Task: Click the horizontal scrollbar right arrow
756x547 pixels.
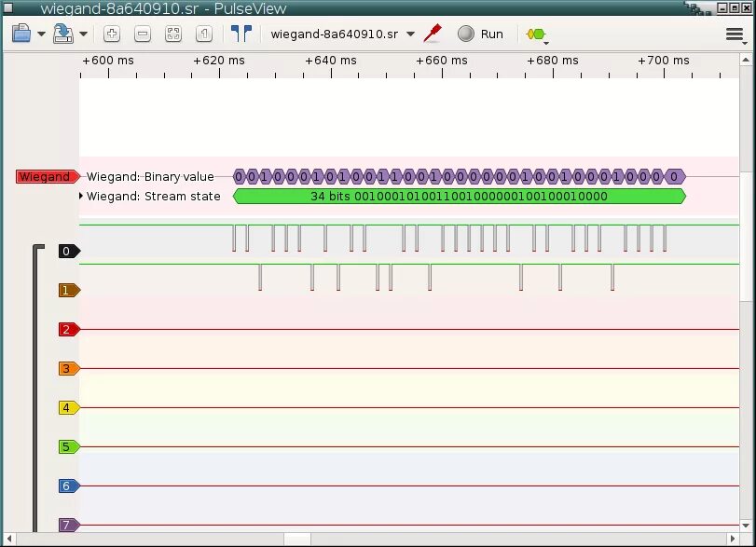Action: pyautogui.click(x=733, y=539)
